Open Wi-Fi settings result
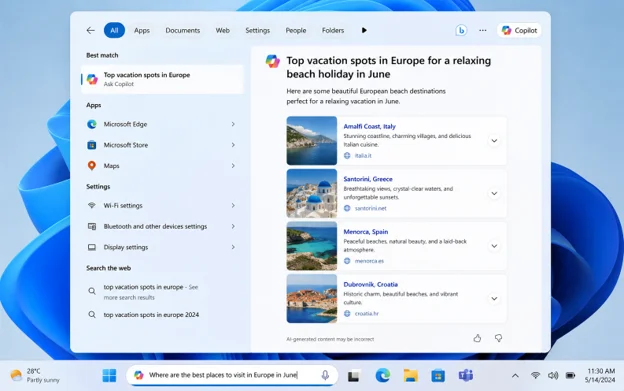Image resolution: width=624 pixels, height=391 pixels. (123, 206)
